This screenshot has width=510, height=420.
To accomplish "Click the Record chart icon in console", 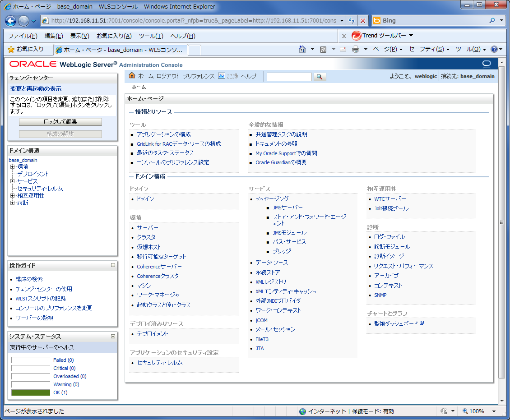I will (x=222, y=76).
